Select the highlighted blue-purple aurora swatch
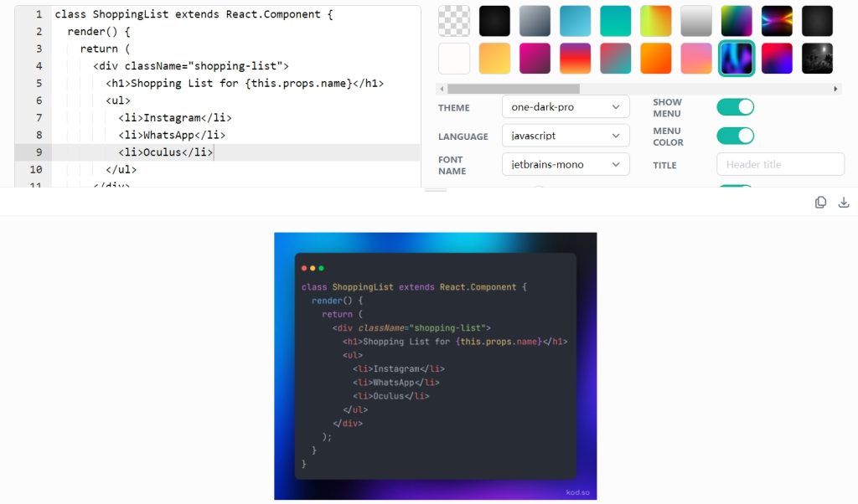 click(x=737, y=58)
